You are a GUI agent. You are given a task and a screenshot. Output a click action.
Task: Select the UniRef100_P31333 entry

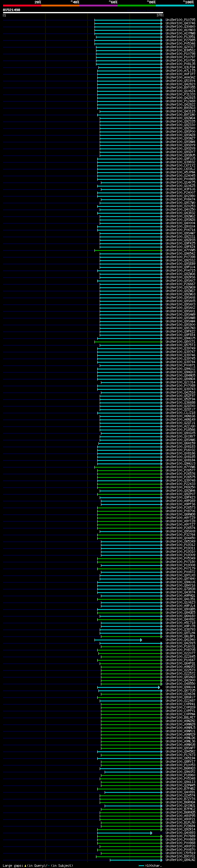(180, 94)
